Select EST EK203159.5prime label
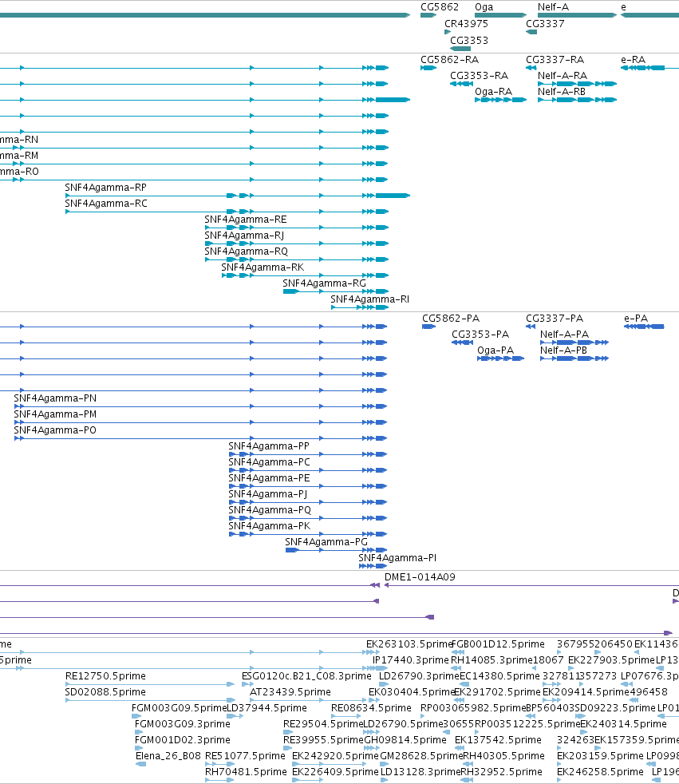The image size is (679, 784). tap(600, 757)
